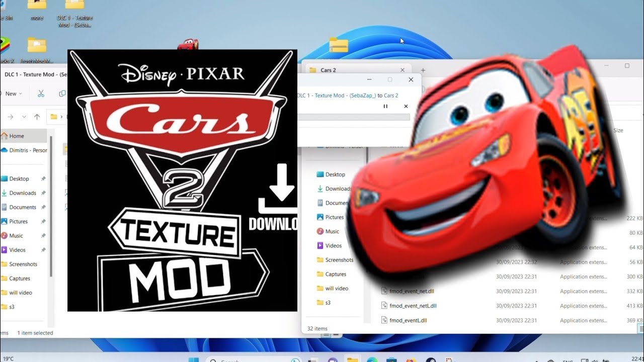Select the unlabeled folder icon on the desktop

click(339, 44)
